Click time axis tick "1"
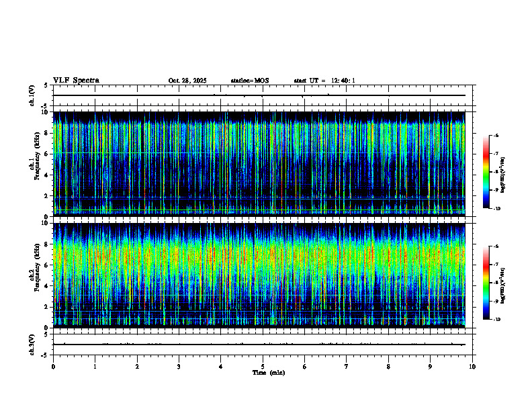The width and height of the screenshot is (532, 411). (x=95, y=367)
